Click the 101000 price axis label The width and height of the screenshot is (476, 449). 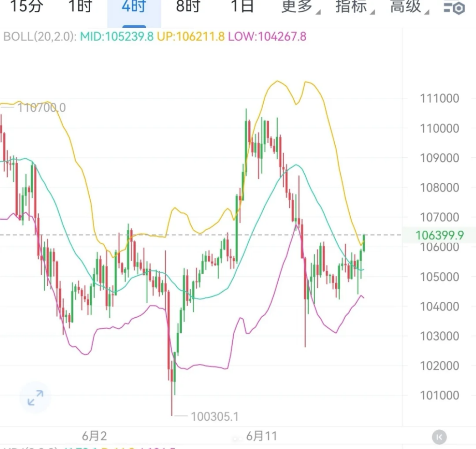[439, 395]
